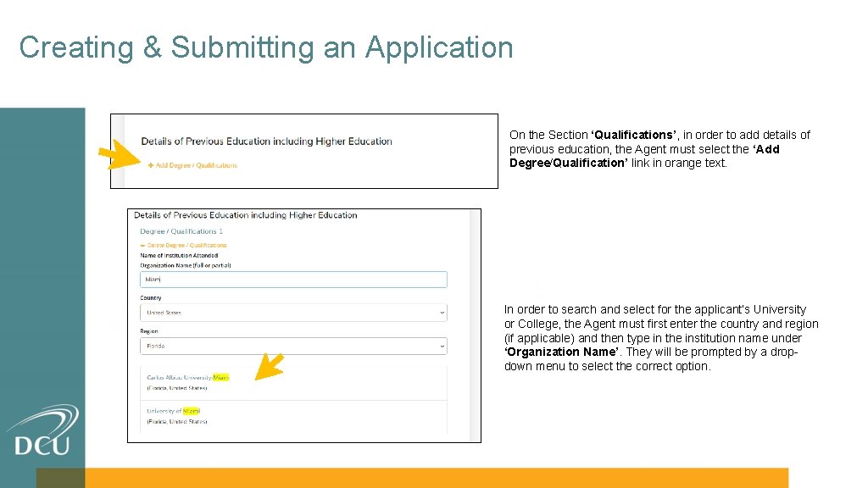Open the Country dropdown showing United States

(x=293, y=313)
